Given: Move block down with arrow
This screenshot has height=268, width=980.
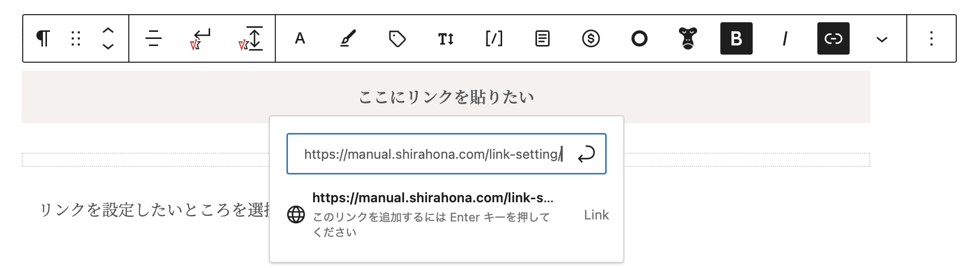Looking at the screenshot, I should tap(108, 47).
